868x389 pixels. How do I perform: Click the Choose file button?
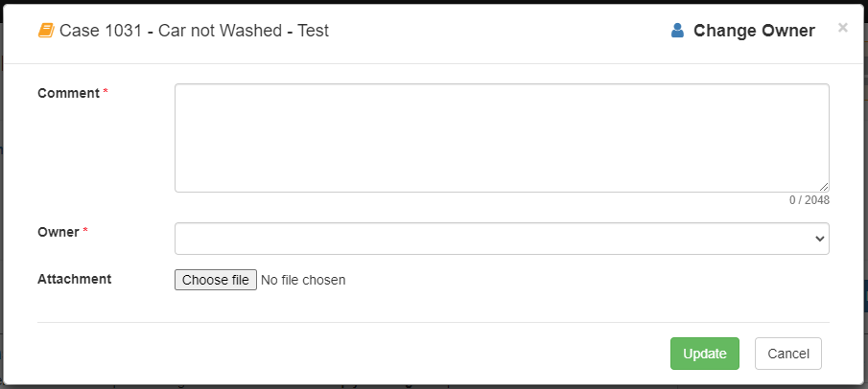[216, 280]
